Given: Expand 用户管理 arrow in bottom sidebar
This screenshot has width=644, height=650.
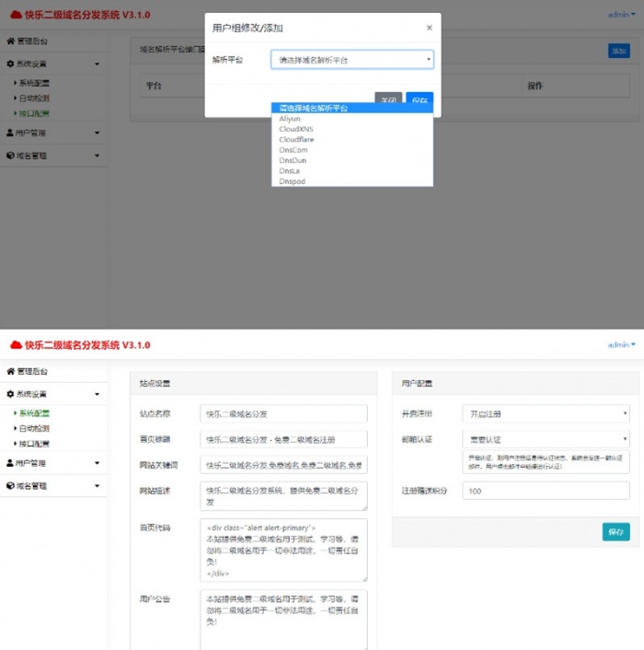Looking at the screenshot, I should click(x=97, y=462).
